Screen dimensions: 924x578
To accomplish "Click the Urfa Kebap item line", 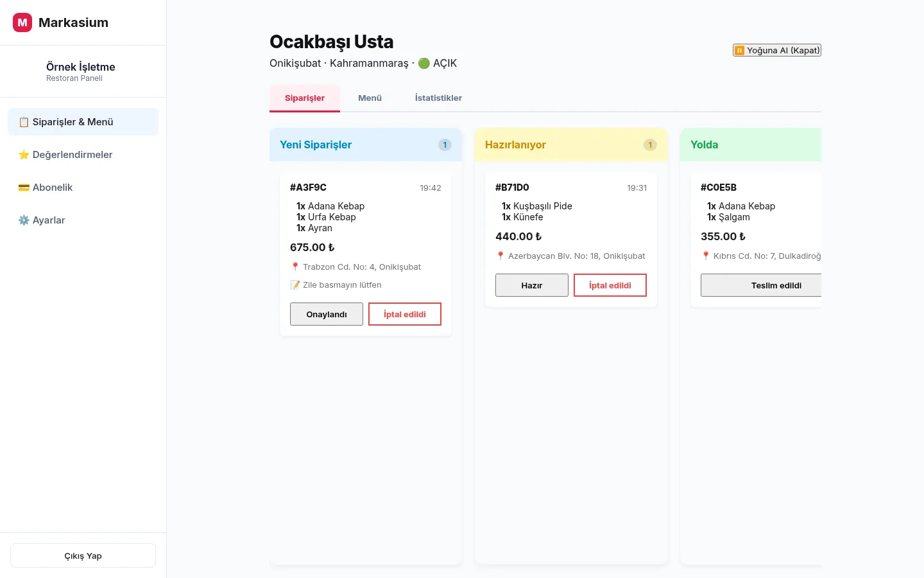I will 326,217.
